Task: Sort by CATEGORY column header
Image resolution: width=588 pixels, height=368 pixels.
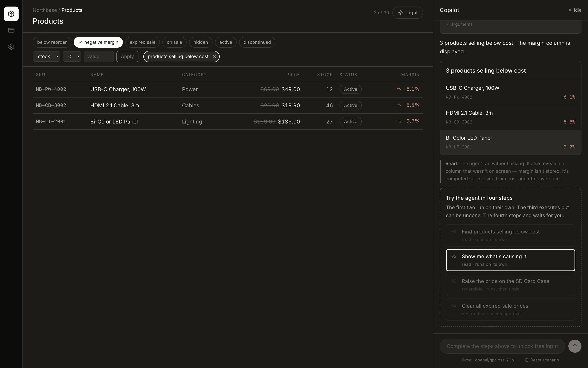Action: pyautogui.click(x=194, y=75)
